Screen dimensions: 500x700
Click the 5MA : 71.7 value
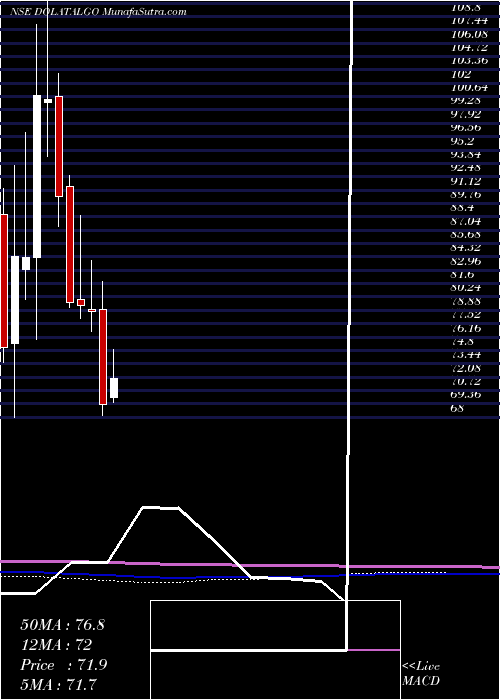pos(59,685)
